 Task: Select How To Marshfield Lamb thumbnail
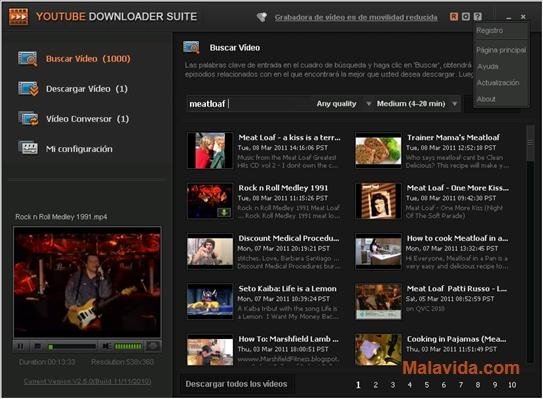pos(210,351)
